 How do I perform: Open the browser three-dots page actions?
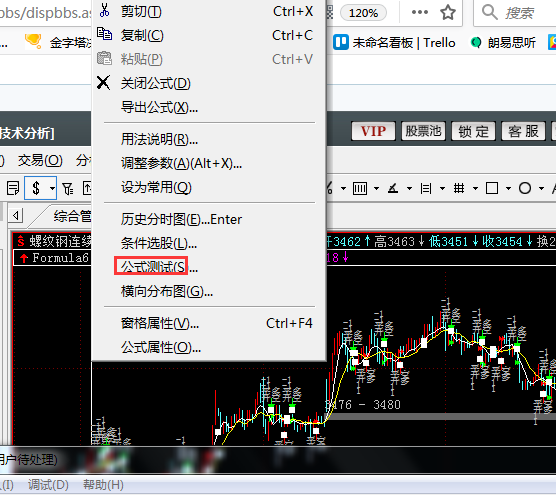click(x=419, y=12)
